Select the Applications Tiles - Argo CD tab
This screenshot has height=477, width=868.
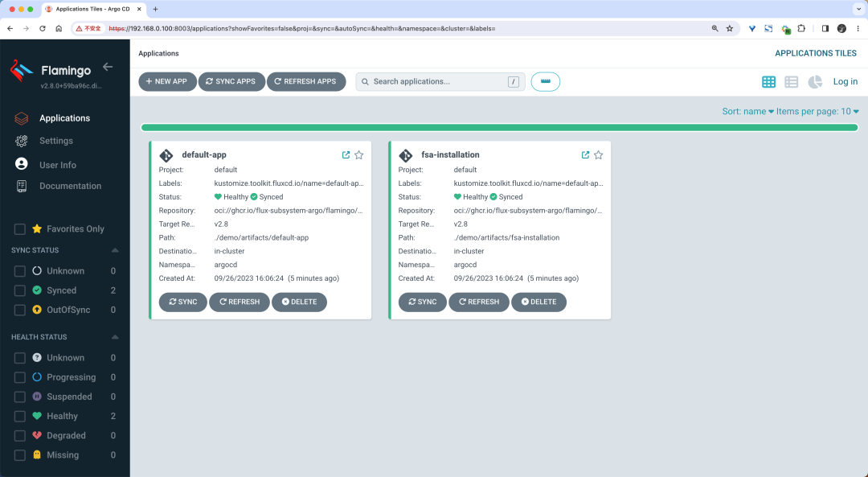tap(92, 9)
